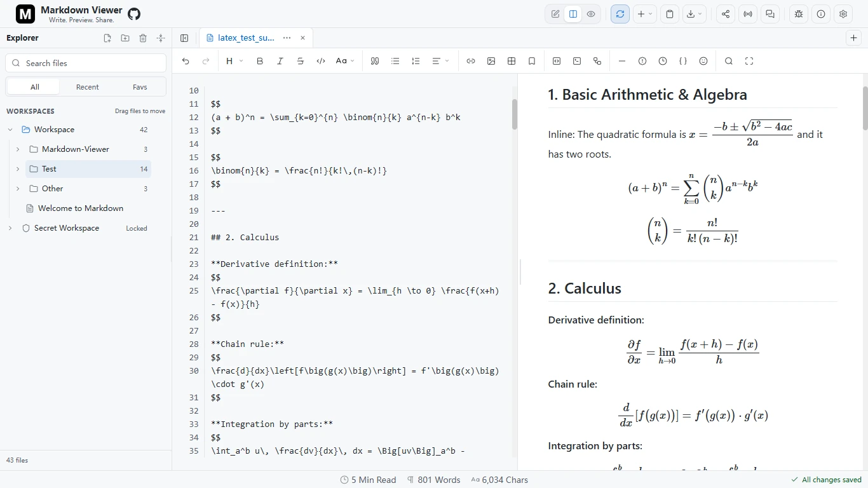
Task: Insert a diagram with the flowchart icon
Action: (x=597, y=61)
